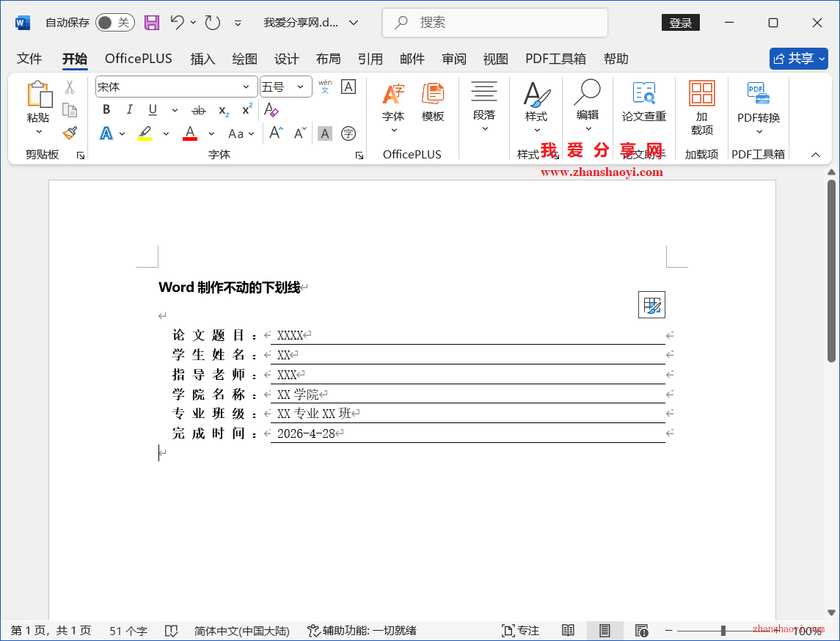Increase font size with A-up icon
This screenshot has width=840, height=641.
[x=276, y=133]
